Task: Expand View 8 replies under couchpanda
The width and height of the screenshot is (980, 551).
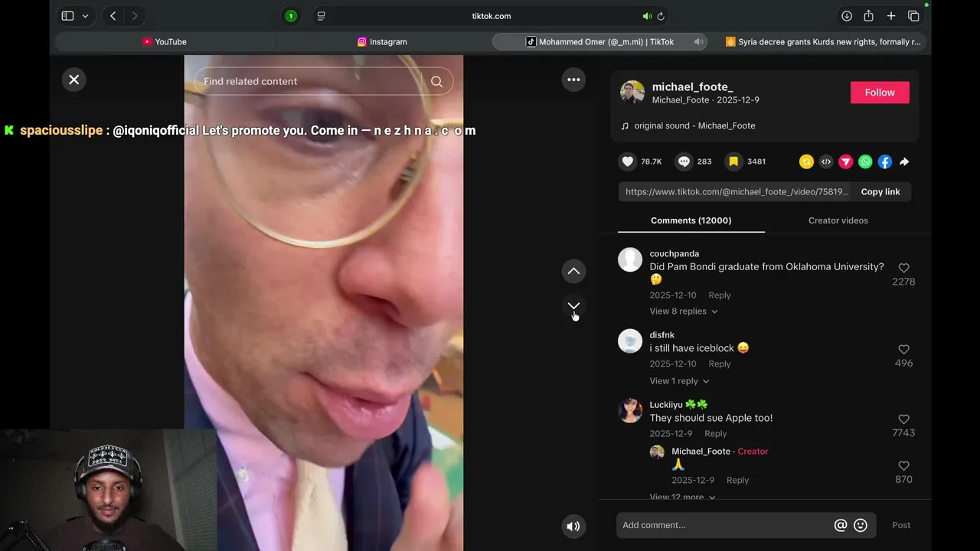Action: click(683, 311)
